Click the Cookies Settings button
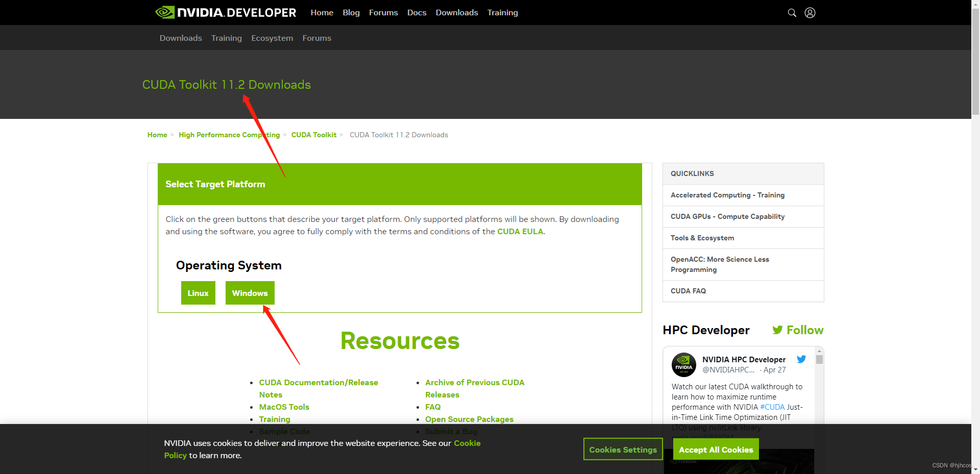Screen dimensions: 980x474 point(623,450)
